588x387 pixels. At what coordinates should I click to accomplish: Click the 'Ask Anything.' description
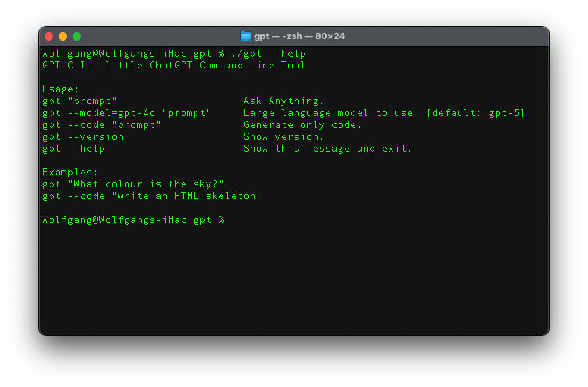click(284, 101)
